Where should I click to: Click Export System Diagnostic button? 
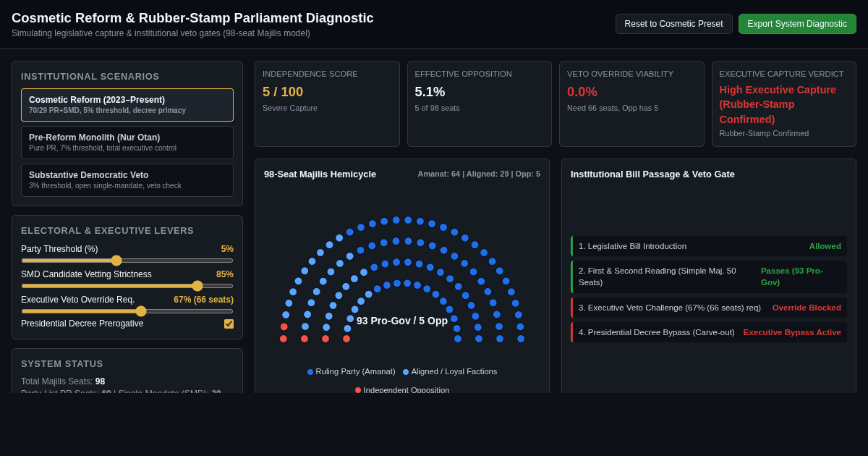click(x=797, y=24)
